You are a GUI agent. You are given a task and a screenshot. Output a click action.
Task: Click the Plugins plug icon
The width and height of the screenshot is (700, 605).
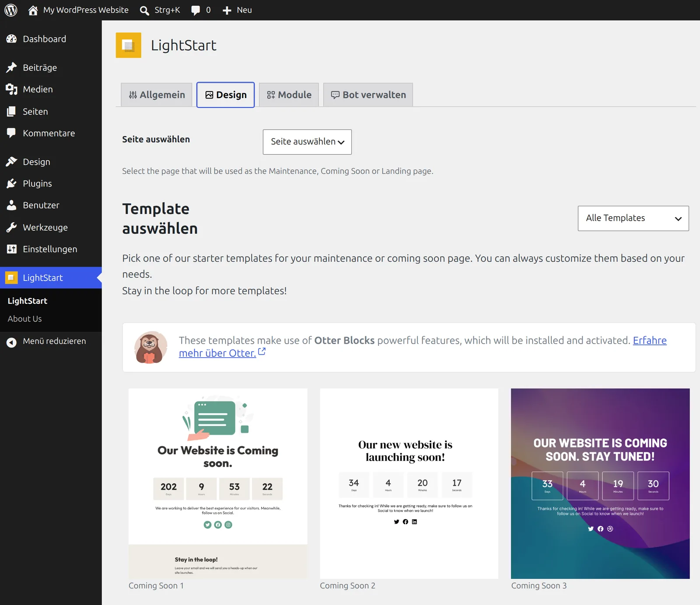(x=11, y=183)
